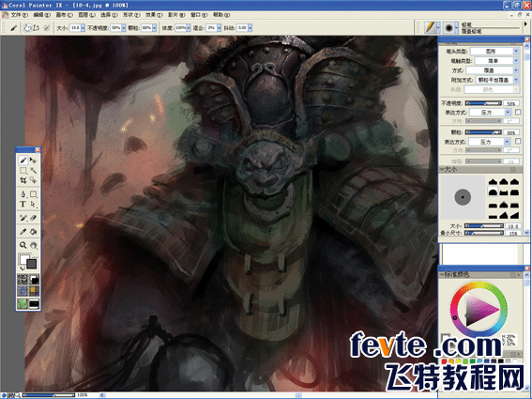Select the Magnifier zoom tool
This screenshot has width=532, height=399.
(x=23, y=245)
